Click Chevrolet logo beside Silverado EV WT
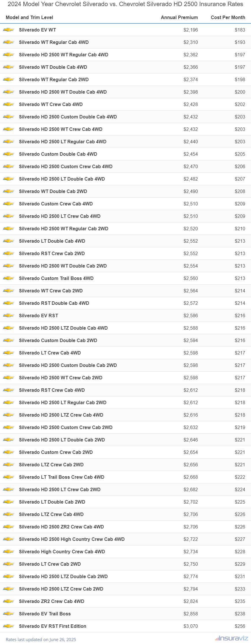 [9, 30]
